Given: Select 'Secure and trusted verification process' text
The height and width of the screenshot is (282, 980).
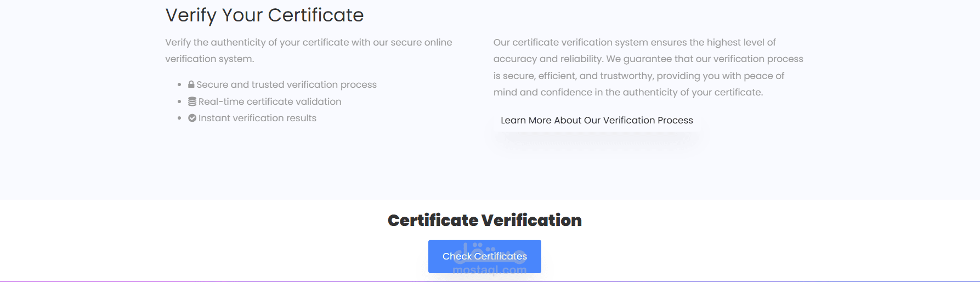Looking at the screenshot, I should point(286,84).
